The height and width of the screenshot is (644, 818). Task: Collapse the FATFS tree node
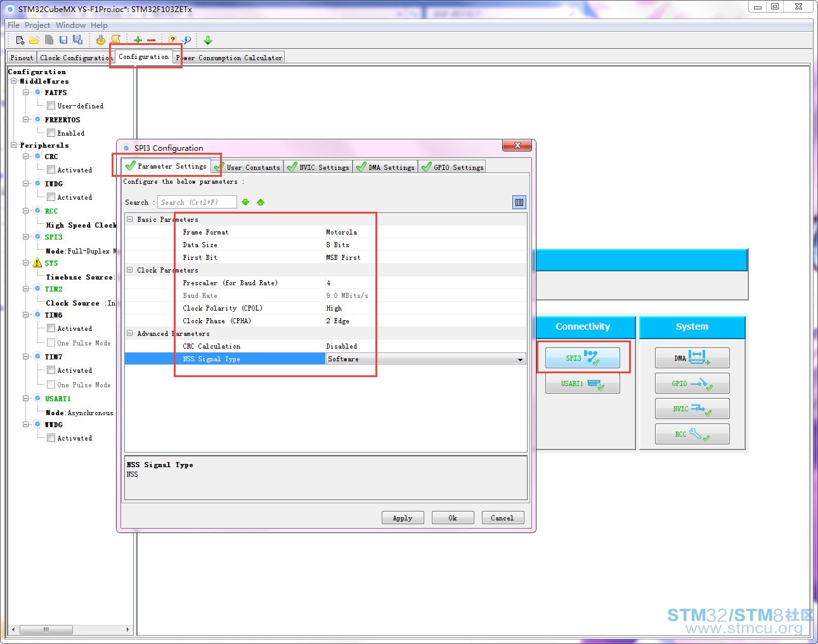26,92
